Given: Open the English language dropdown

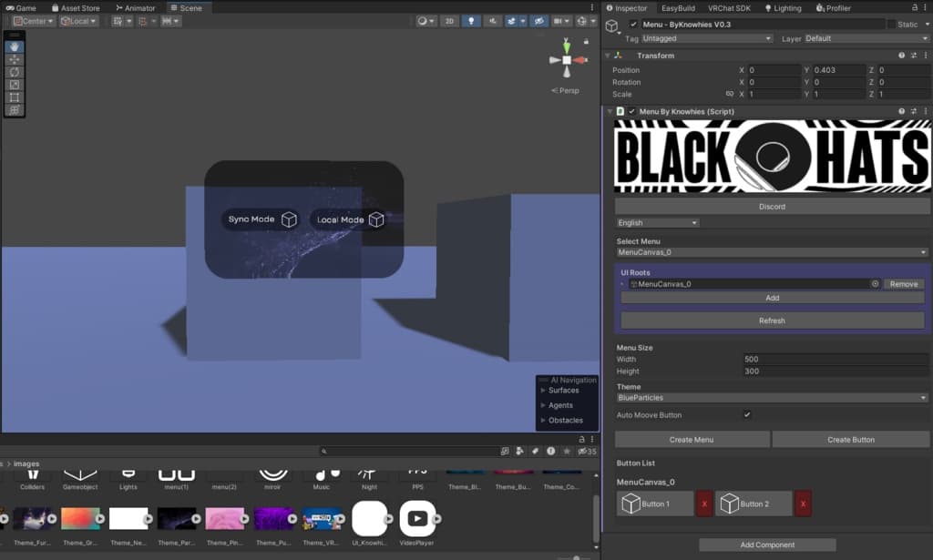Looking at the screenshot, I should (658, 223).
